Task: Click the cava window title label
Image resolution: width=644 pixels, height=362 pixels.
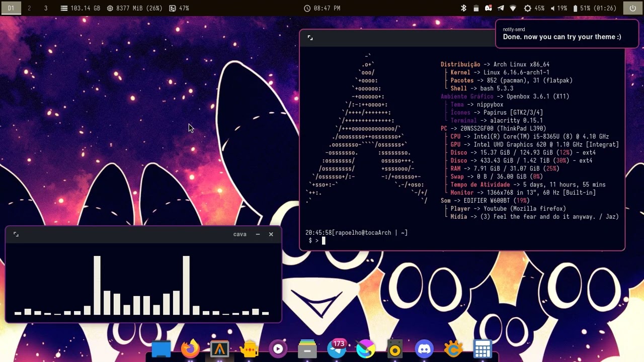Action: tap(240, 234)
